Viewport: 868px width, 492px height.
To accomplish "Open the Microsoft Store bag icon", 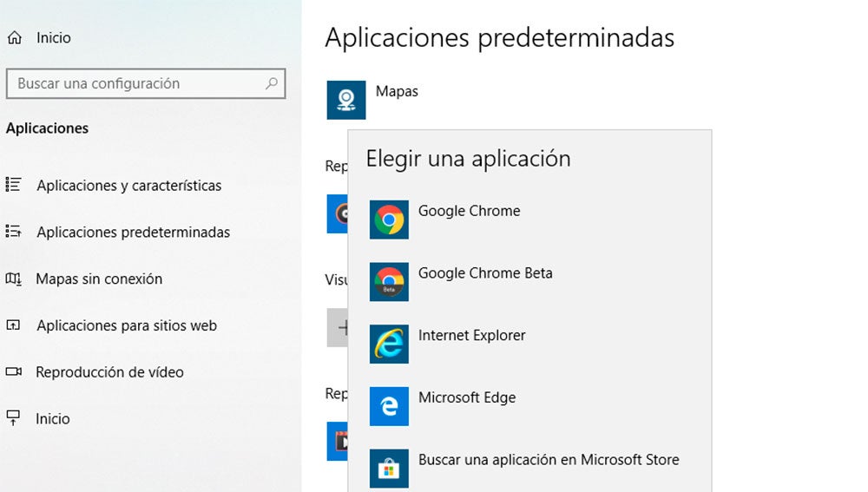I will [x=389, y=469].
